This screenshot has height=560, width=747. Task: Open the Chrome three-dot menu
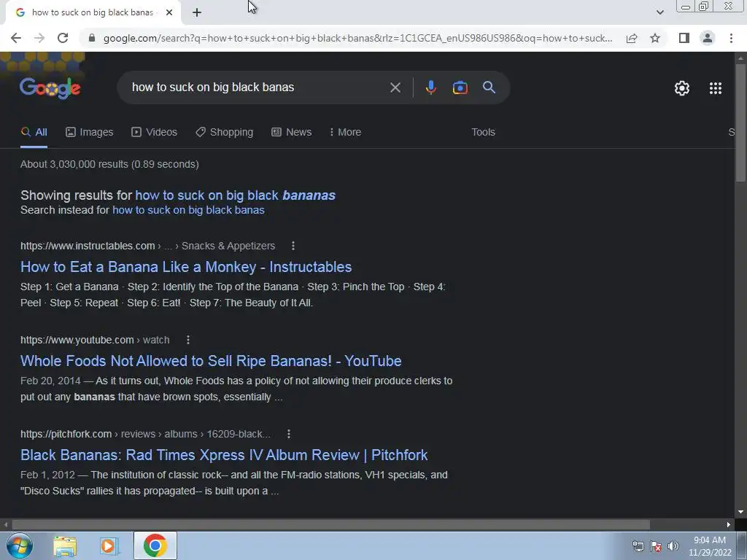731,38
